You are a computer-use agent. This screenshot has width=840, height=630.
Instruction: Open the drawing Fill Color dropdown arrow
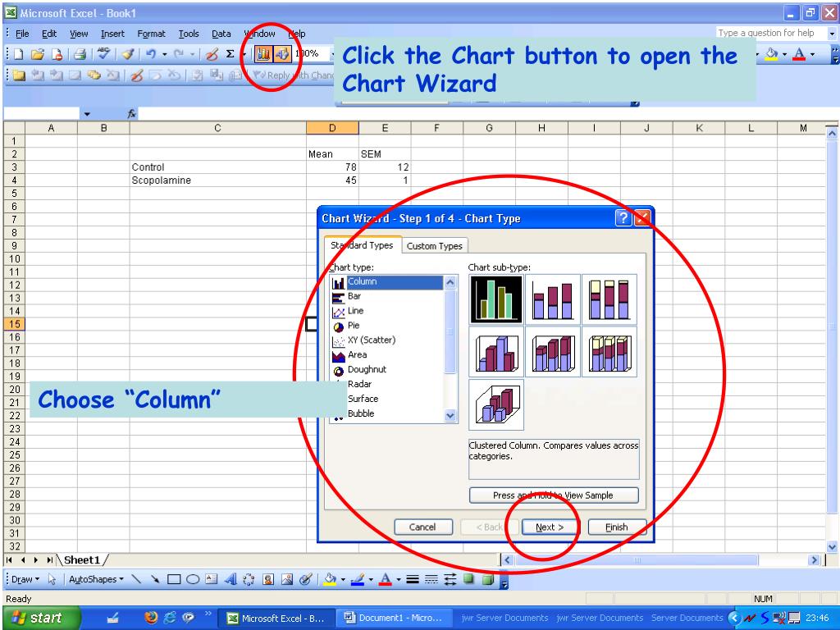[343, 579]
